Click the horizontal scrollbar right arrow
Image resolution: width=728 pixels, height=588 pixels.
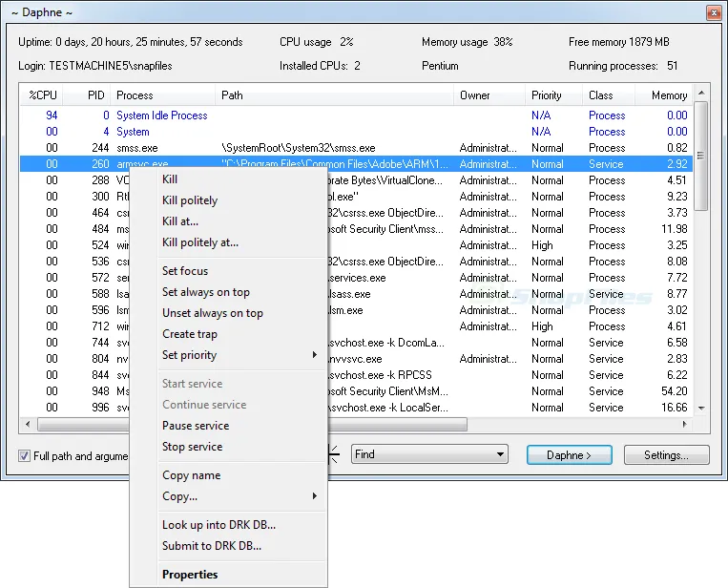click(684, 424)
